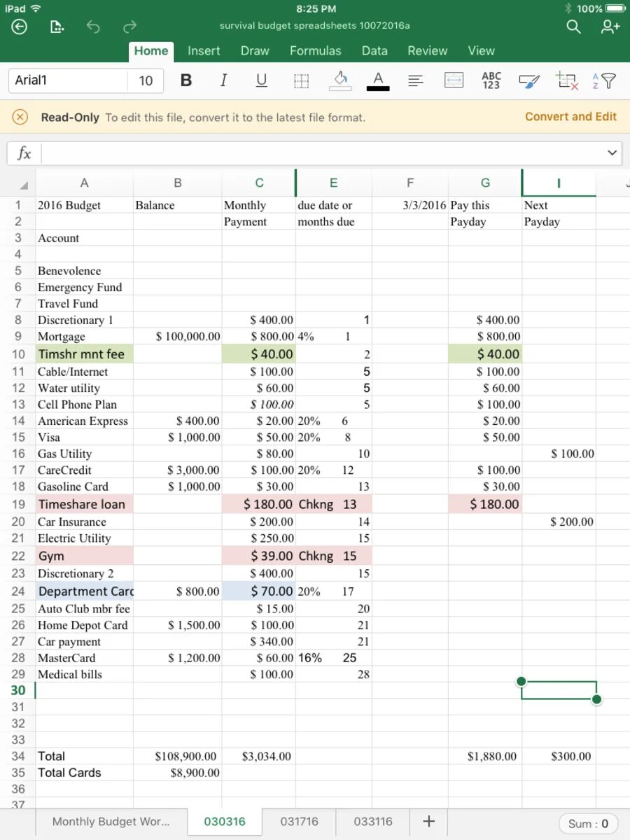
Task: Select cell 'Department Card'
Action: point(84,591)
